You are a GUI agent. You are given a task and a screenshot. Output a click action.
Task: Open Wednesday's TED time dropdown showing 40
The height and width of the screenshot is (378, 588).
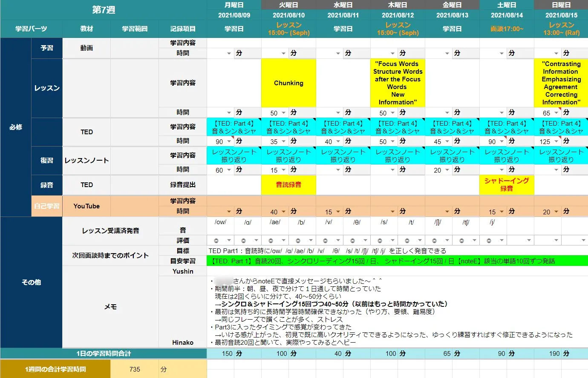pyautogui.click(x=338, y=141)
